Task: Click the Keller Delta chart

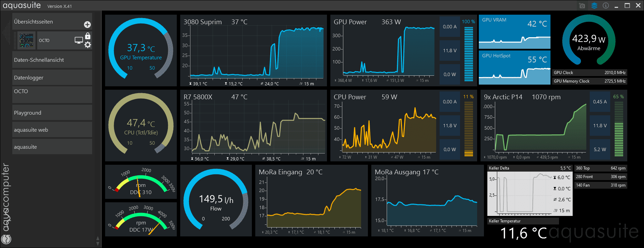Action: [530, 194]
